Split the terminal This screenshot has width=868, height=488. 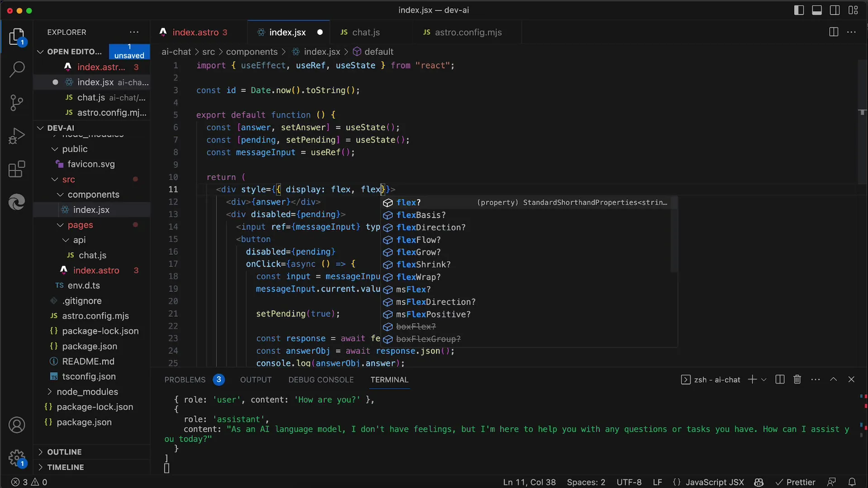(x=779, y=379)
